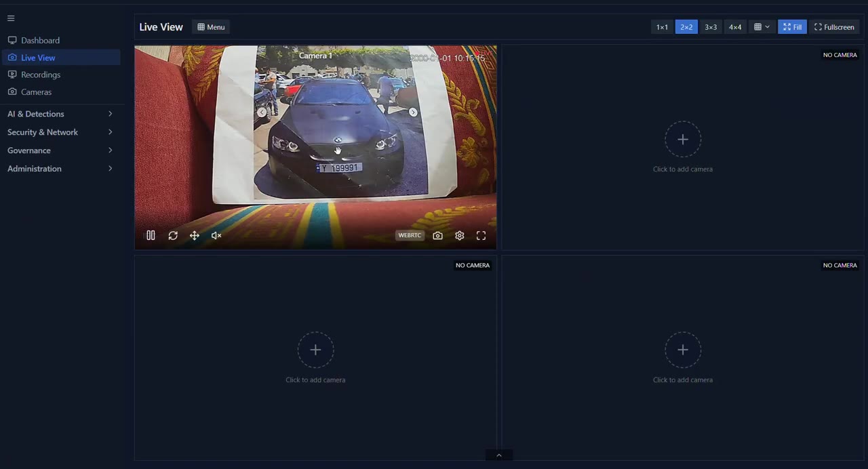This screenshot has height=469, width=868.
Task: Pause the Camera 1 stream
Action: pyautogui.click(x=151, y=235)
